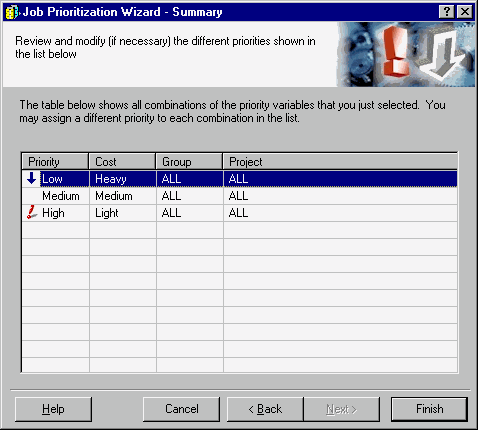This screenshot has height=430, width=478.
Task: Click Group ALL in the High row
Action: pyautogui.click(x=190, y=213)
